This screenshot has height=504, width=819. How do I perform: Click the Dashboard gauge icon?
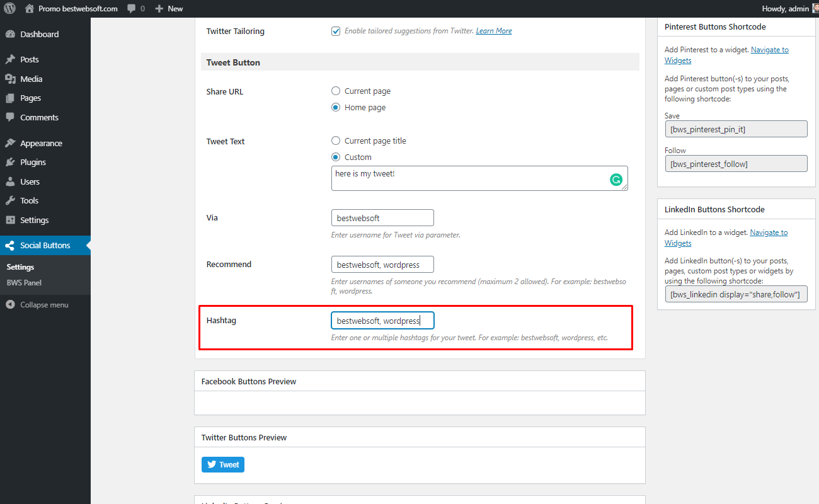pyautogui.click(x=10, y=34)
